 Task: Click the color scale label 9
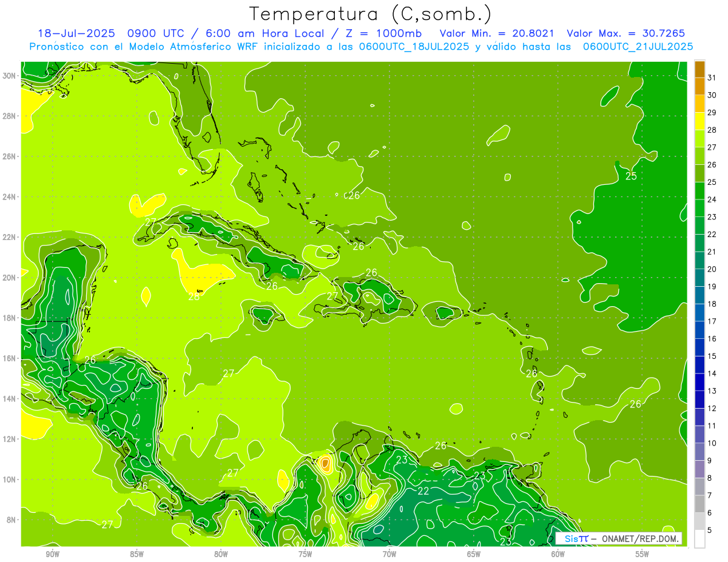(x=710, y=461)
